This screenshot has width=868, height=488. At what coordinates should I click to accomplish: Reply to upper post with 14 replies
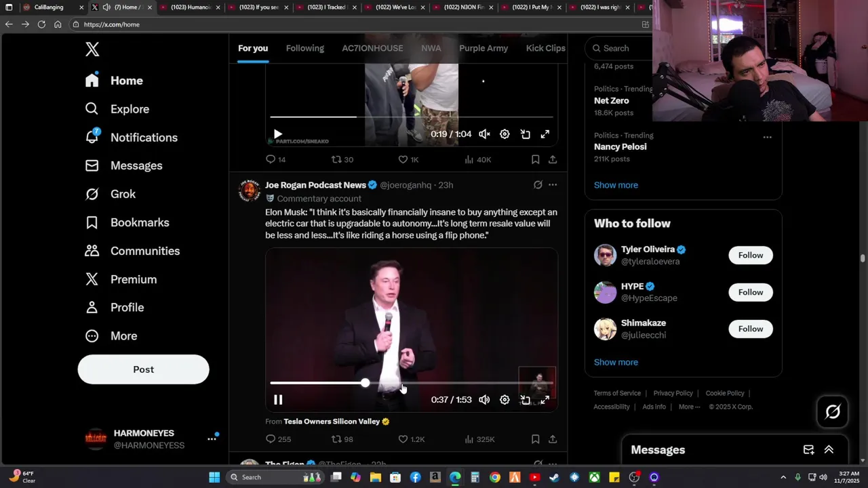(x=275, y=159)
